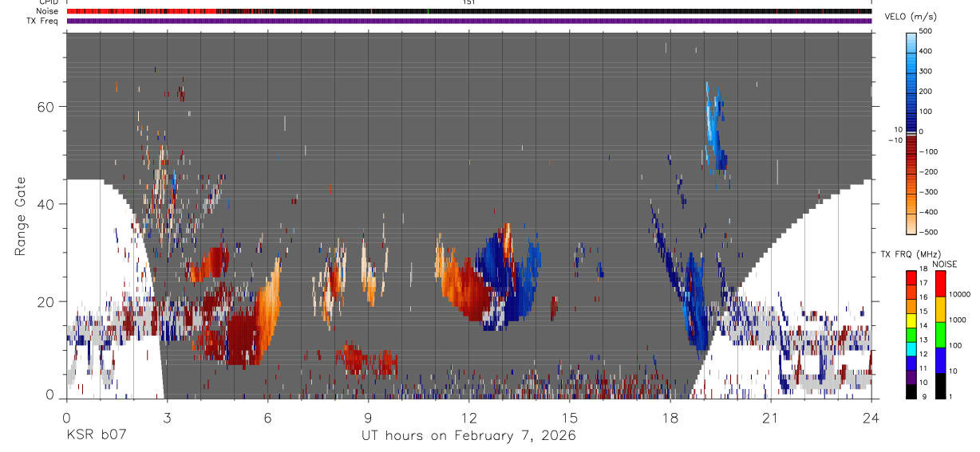The height and width of the screenshot is (452, 980).
Task: Click the "TX FRQ (MHz)" legend title
Action: [x=909, y=254]
